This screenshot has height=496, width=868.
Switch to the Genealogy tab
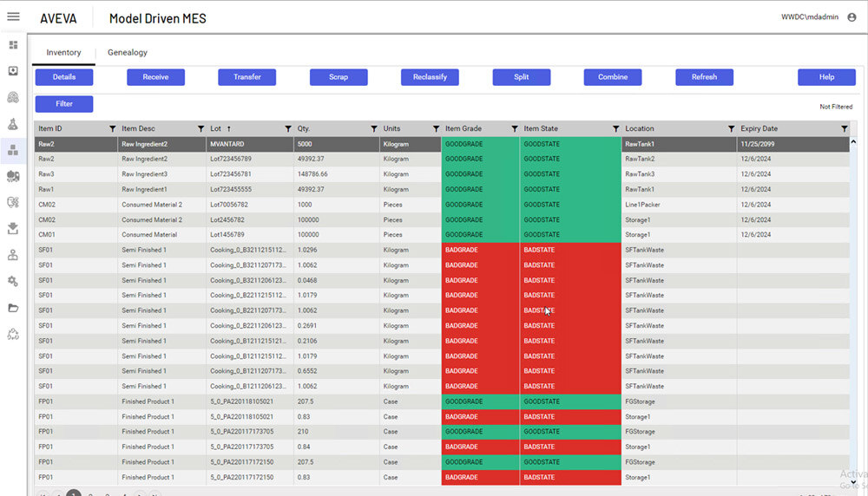pyautogui.click(x=128, y=53)
